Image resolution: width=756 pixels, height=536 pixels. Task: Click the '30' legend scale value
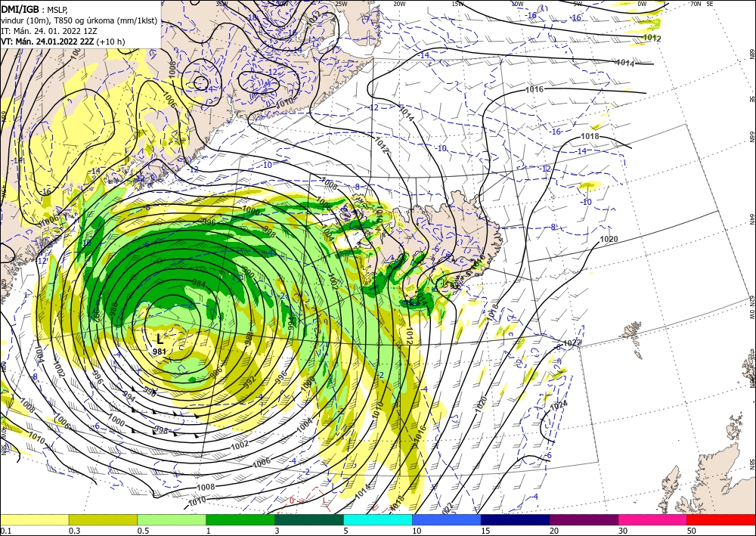pos(622,531)
